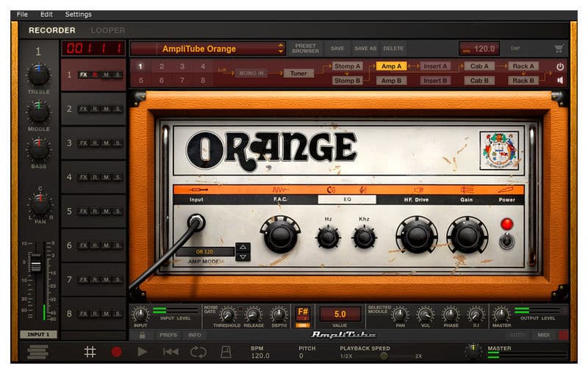Click the transport Master volume knob

click(473, 351)
